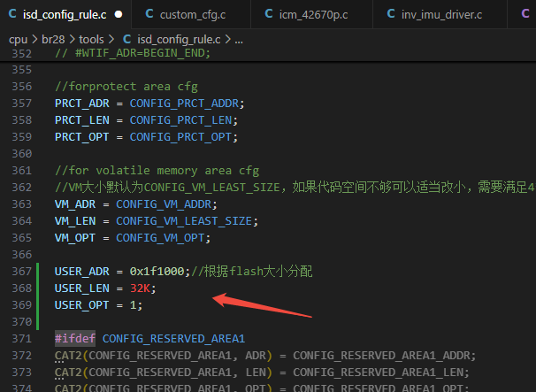
Task: Click VM_OPT variable name
Action: coord(75,238)
